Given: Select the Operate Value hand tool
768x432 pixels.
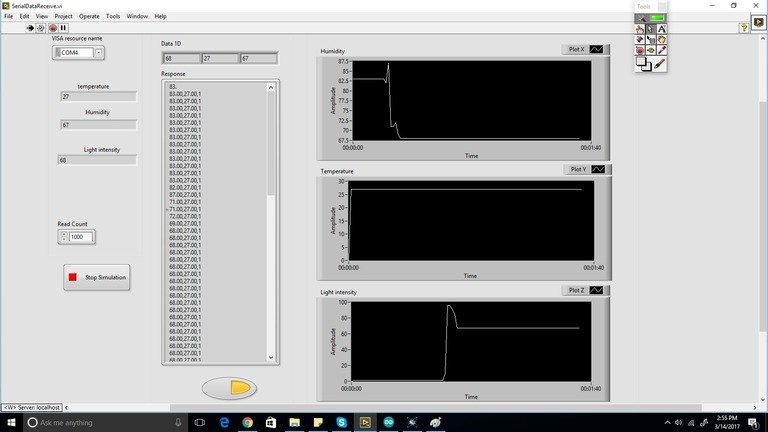Looking at the screenshot, I should point(640,29).
